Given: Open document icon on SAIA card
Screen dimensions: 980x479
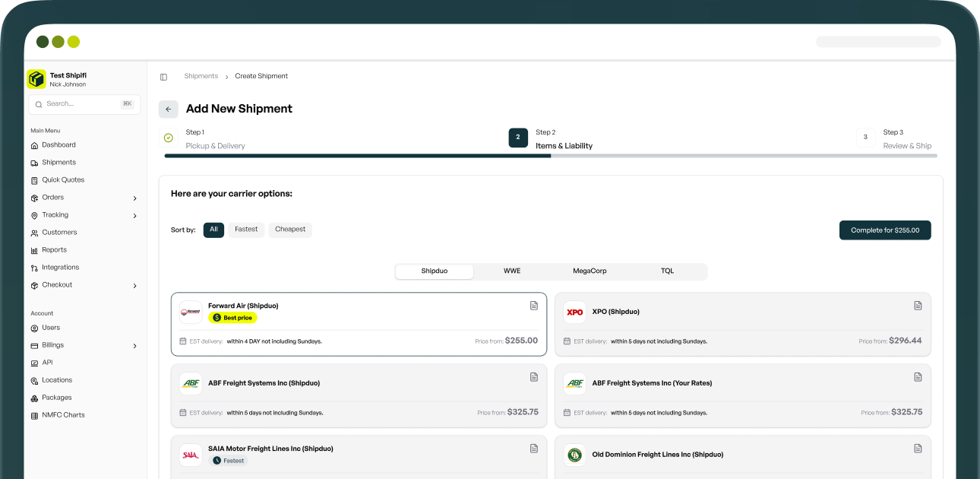Looking at the screenshot, I should (x=534, y=449).
